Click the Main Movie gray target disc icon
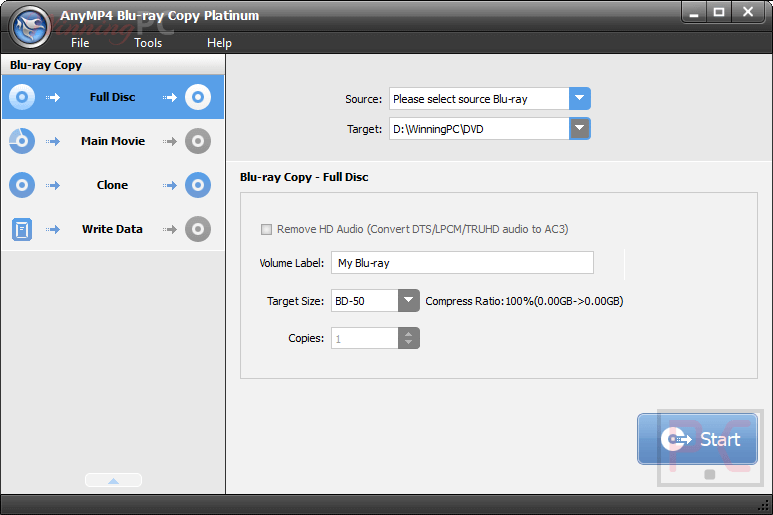 click(x=198, y=141)
